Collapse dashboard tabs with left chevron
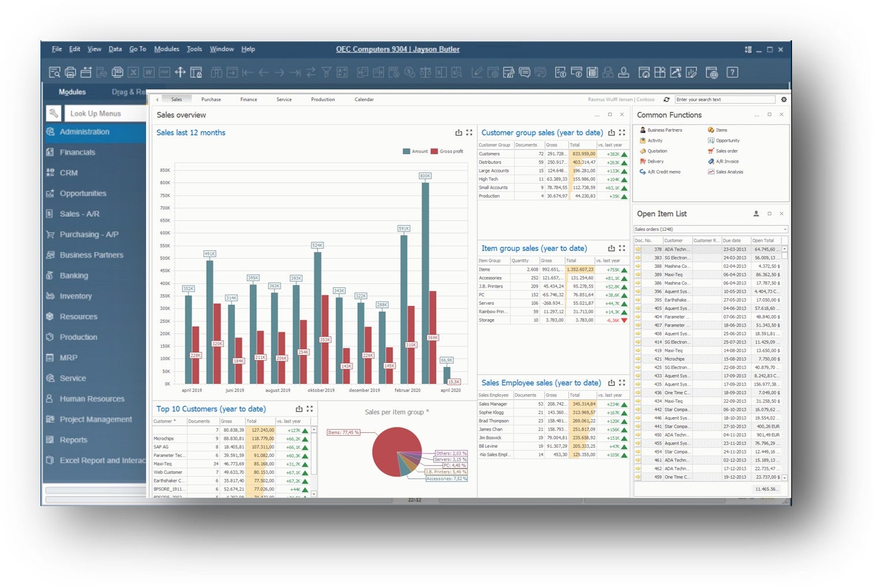874x588 pixels. coord(157,99)
